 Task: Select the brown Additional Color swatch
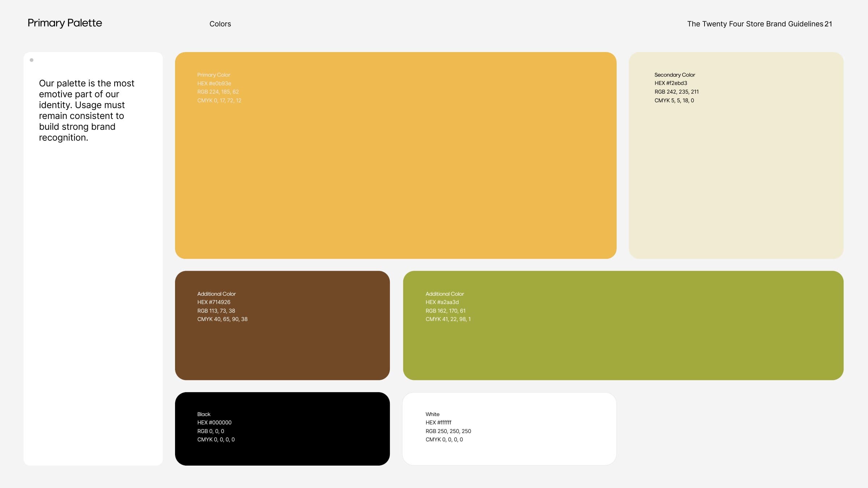click(x=282, y=325)
